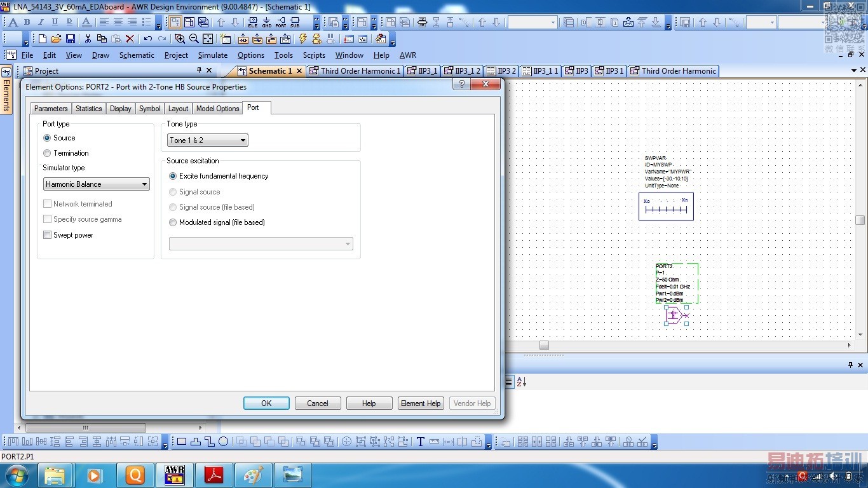Open the Tone type dropdown
The height and width of the screenshot is (488, 868).
point(208,140)
